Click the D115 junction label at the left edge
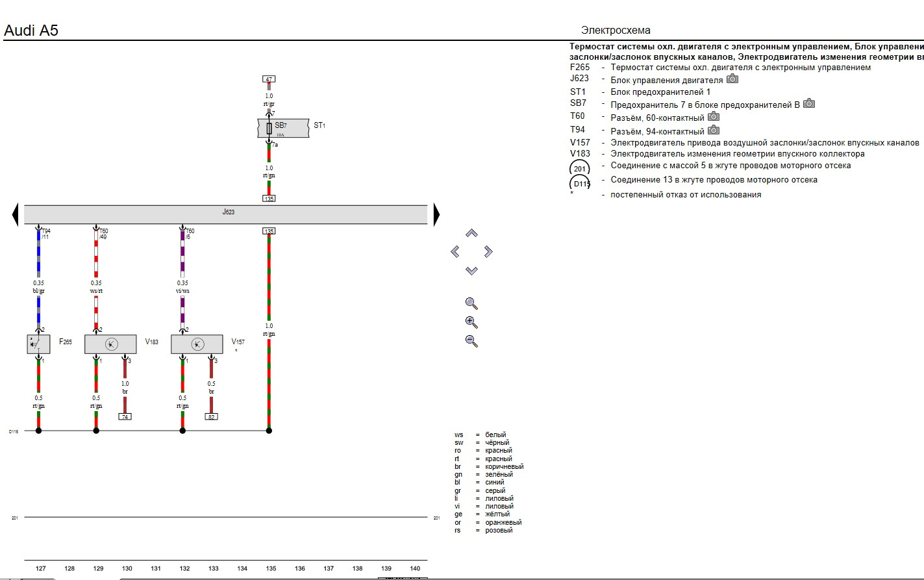The width and height of the screenshot is (924, 580). pyautogui.click(x=14, y=431)
